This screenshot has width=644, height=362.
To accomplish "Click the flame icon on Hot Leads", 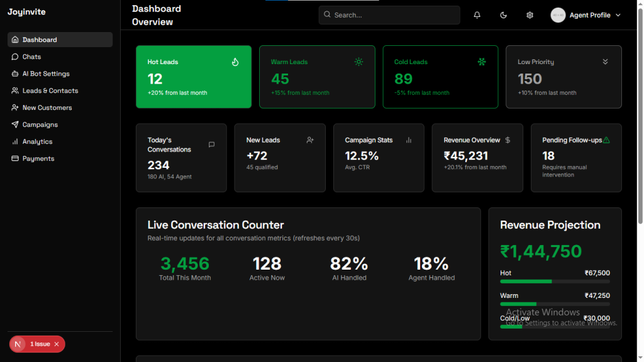I will tap(235, 62).
